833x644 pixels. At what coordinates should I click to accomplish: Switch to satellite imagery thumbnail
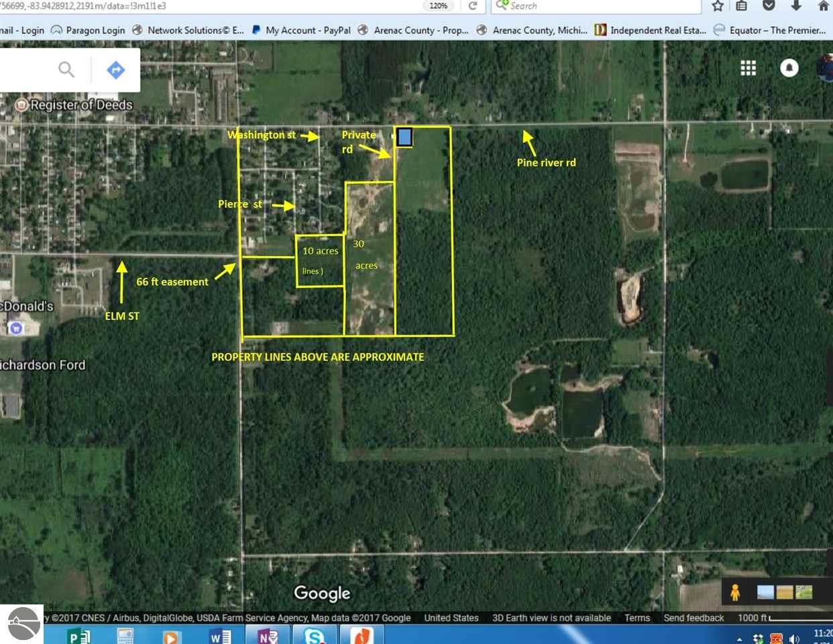click(765, 591)
